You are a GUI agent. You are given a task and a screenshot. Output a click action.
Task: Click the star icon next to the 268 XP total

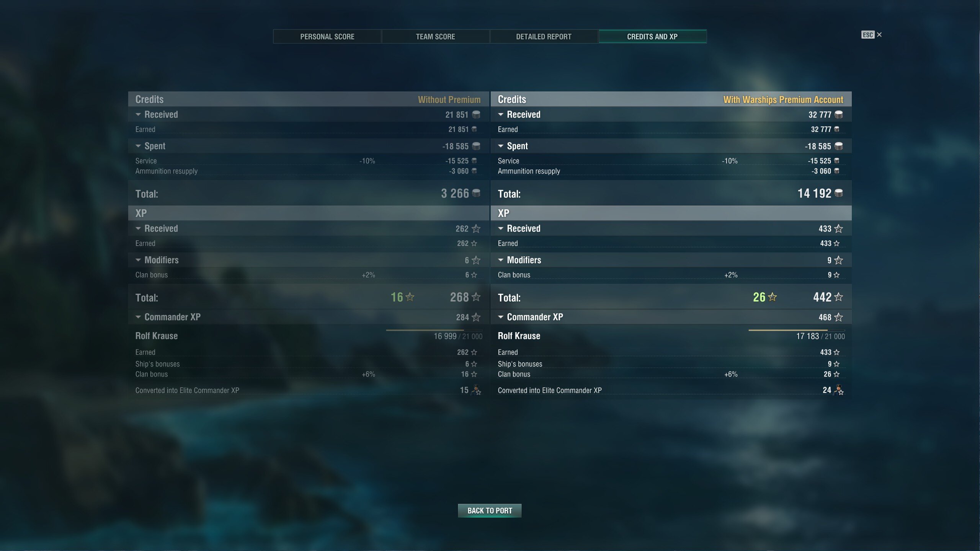476,297
